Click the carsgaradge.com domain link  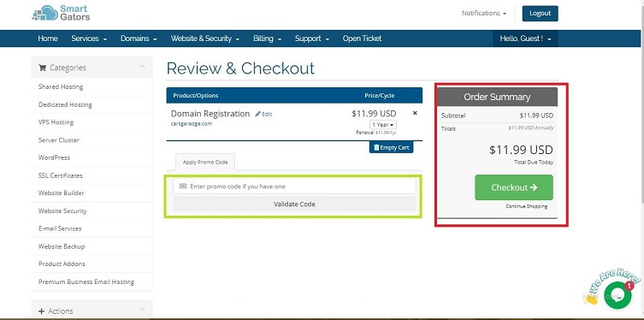(x=192, y=123)
